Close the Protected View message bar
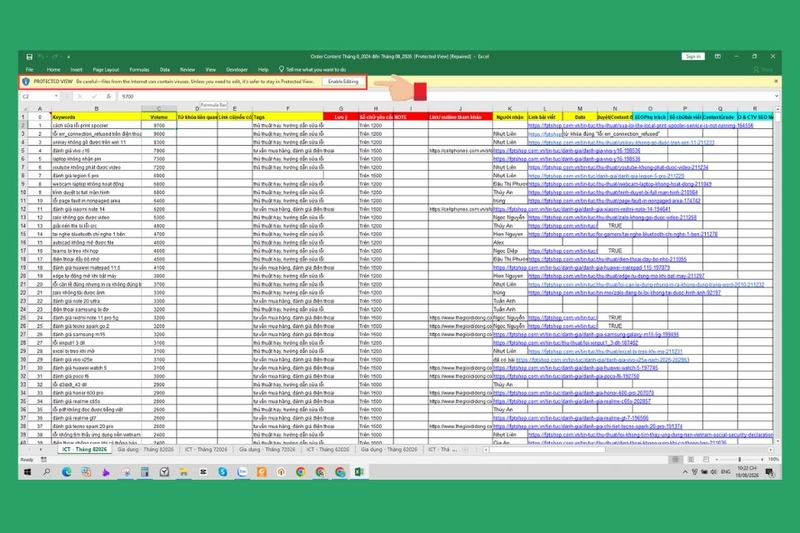The height and width of the screenshot is (533, 800). [x=776, y=81]
